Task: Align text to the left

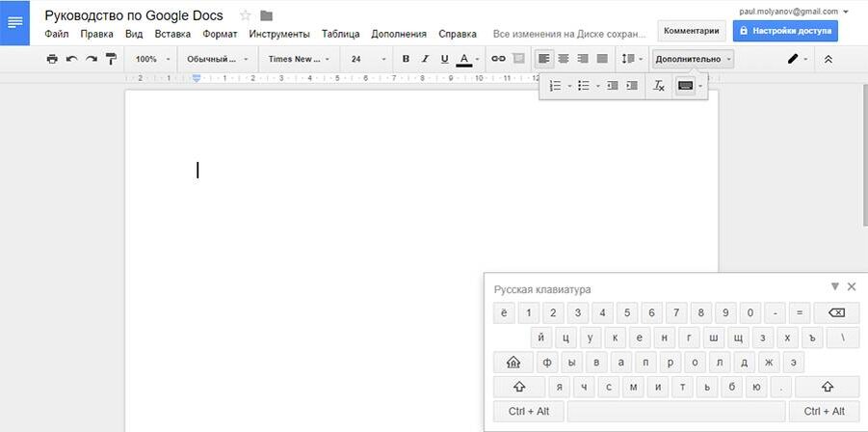Action: (x=544, y=59)
